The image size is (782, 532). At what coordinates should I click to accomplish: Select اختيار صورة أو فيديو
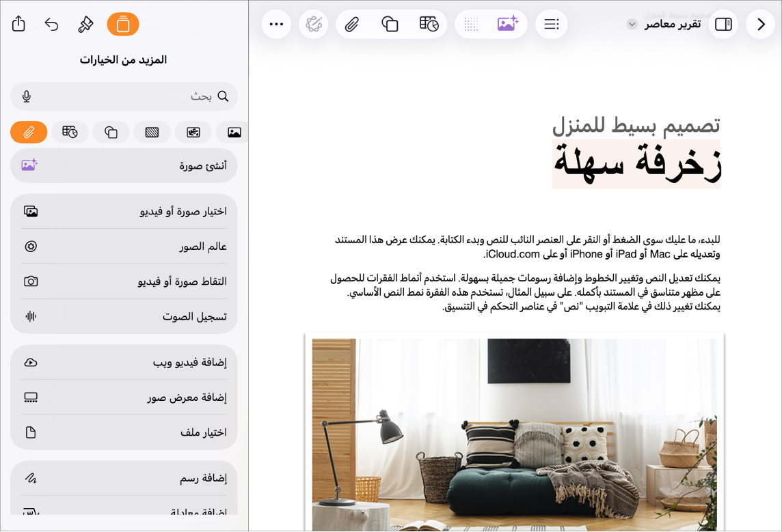(x=124, y=211)
